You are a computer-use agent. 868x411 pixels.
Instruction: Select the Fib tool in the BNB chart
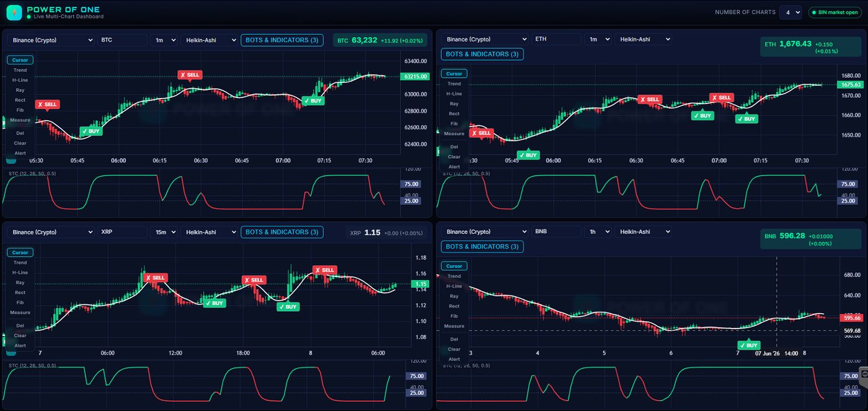point(454,316)
